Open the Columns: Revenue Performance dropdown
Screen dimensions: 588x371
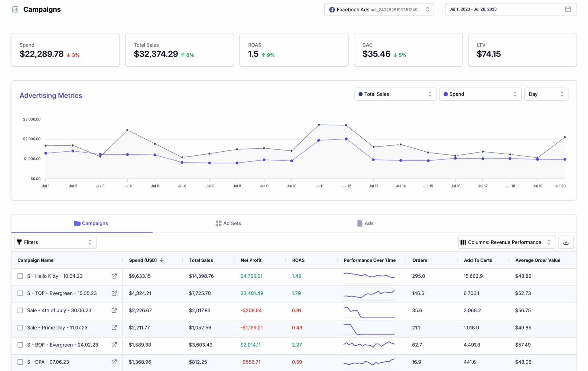506,242
